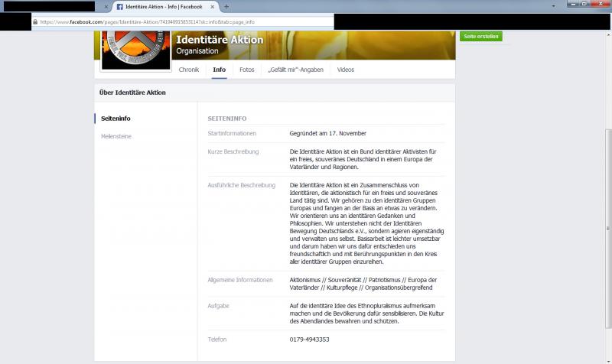Open the "Gefällt mir"-Angaben tab
The width and height of the screenshot is (612, 364).
pyautogui.click(x=295, y=70)
